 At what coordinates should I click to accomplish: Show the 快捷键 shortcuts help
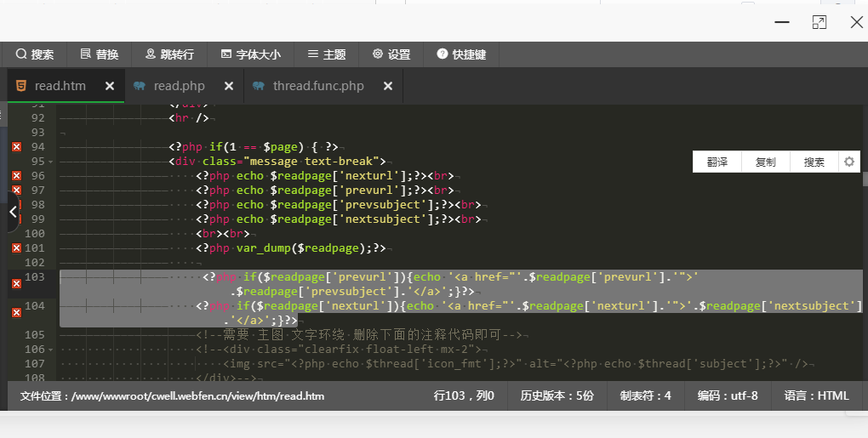pyautogui.click(x=461, y=54)
